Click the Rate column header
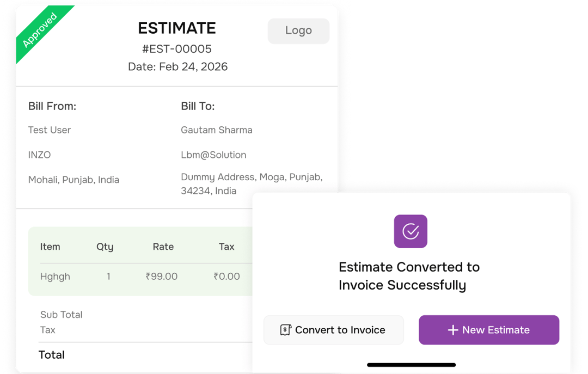This screenshot has height=374, width=588. [x=163, y=247]
